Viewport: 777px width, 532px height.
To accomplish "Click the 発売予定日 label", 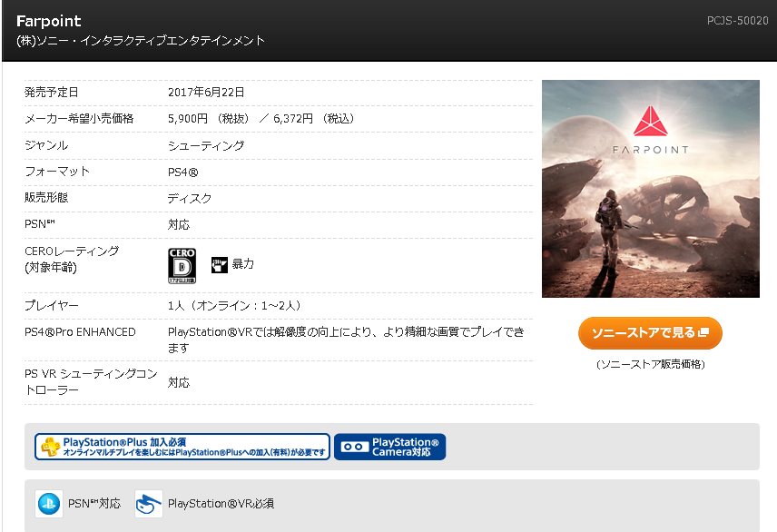I will coord(52,93).
